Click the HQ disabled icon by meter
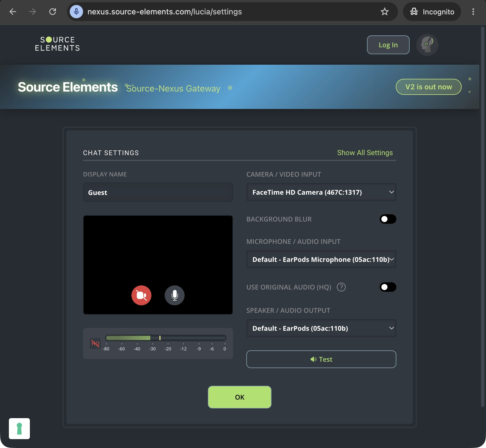 (95, 343)
